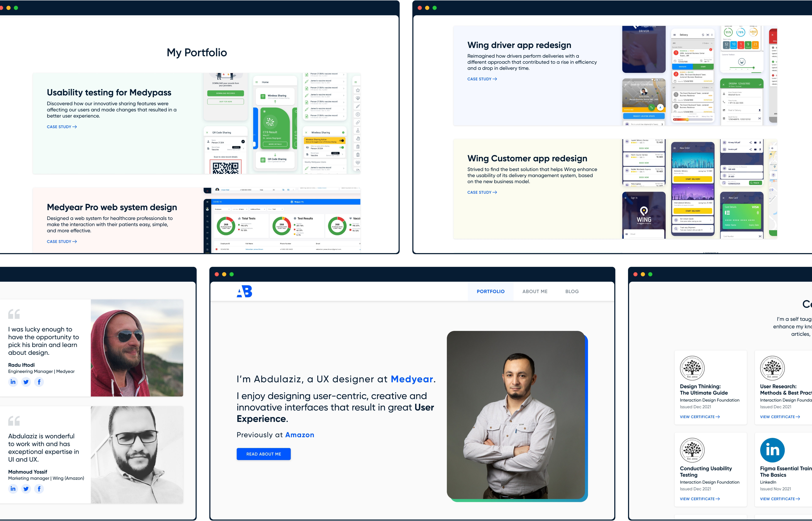Follow the Amazon link under Previously at
Image resolution: width=812 pixels, height=521 pixels.
(300, 435)
